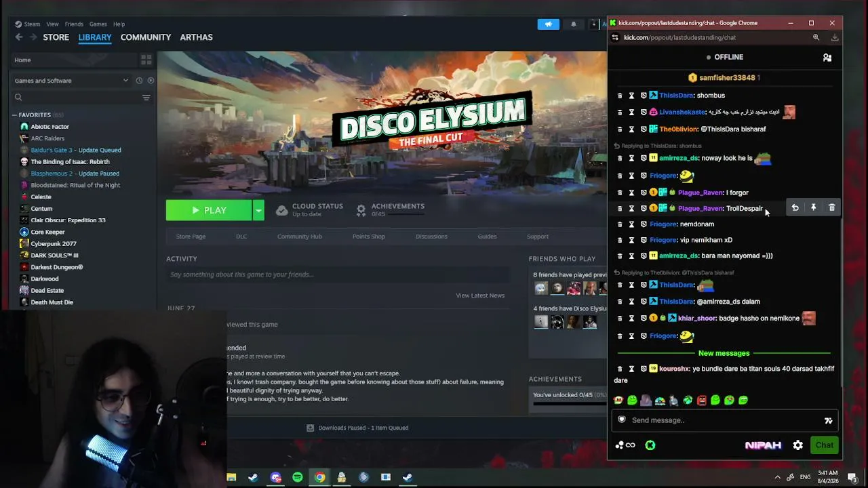This screenshot has width=868, height=488.
Task: Click the NIPAH emote badge below chat
Action: click(764, 445)
